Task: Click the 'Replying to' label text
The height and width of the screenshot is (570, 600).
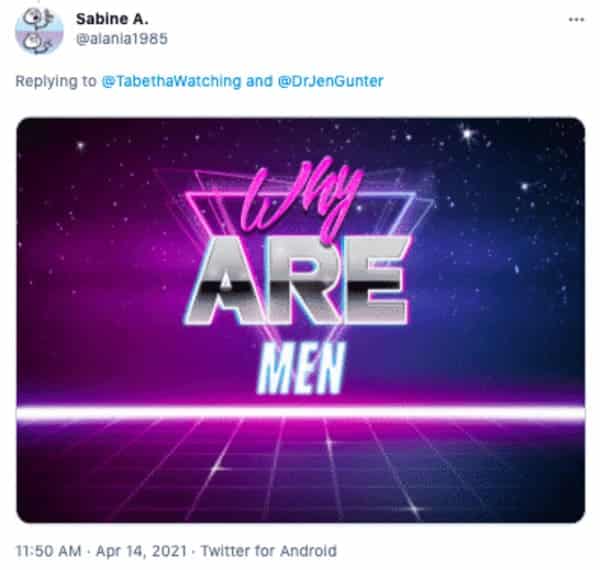Action: (x=56, y=81)
